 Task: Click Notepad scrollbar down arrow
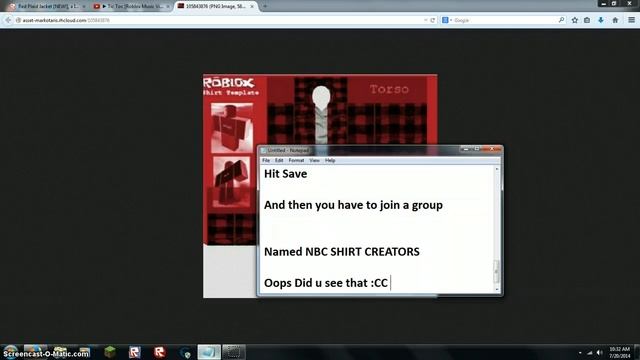tap(497, 289)
